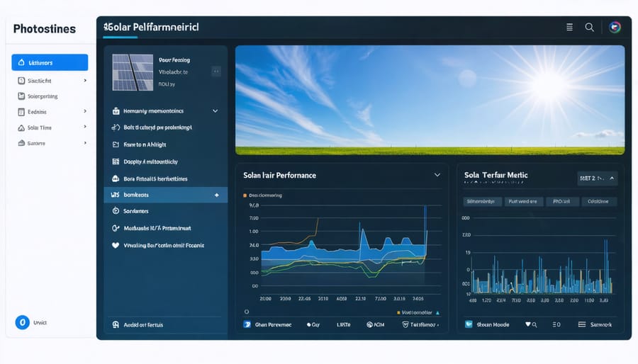The height and width of the screenshot is (364, 638).
Task: Toggle the small button beside solar panel thumbnail
Action: pyautogui.click(x=216, y=72)
